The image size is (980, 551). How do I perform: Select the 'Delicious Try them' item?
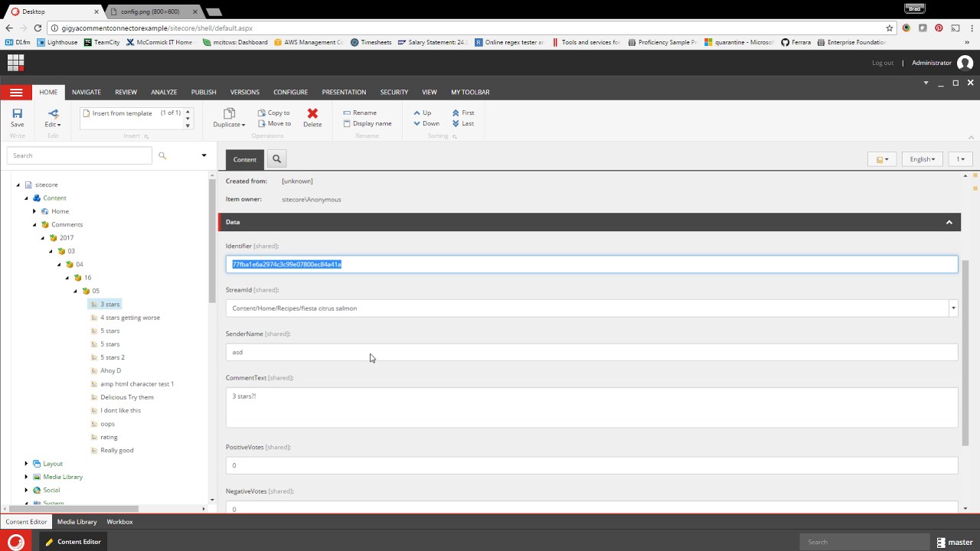pos(127,397)
